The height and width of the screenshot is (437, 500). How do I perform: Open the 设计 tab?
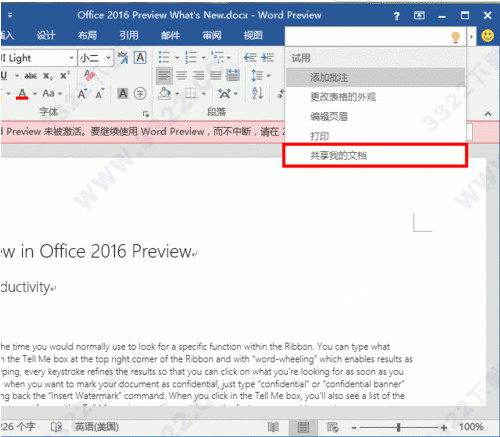(x=46, y=35)
